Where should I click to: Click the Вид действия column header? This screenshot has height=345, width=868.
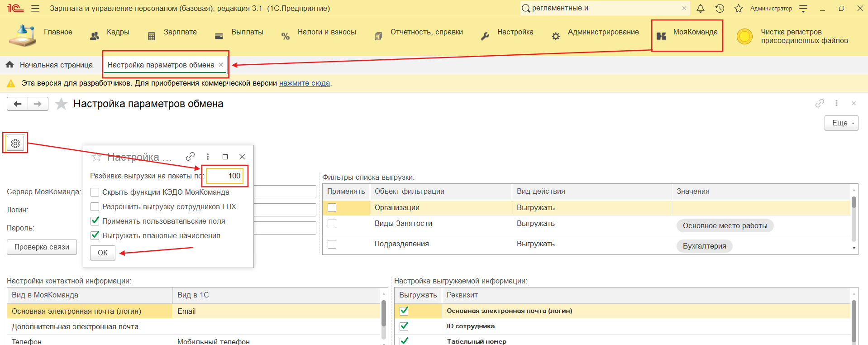(591, 192)
